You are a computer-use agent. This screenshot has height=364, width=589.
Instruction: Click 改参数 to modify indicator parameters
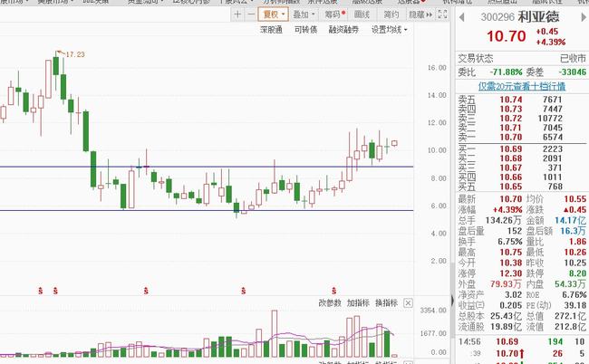[x=330, y=302]
